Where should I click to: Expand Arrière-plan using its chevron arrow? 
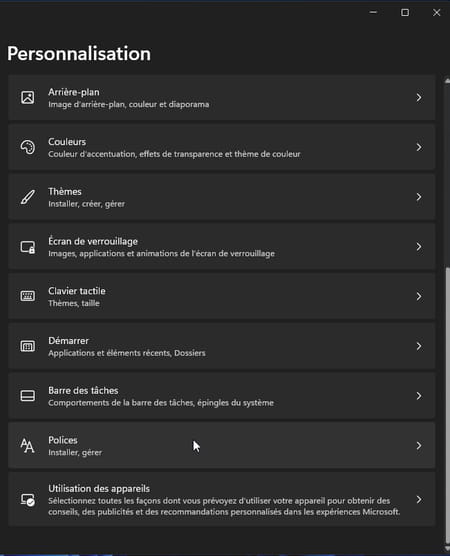[419, 97]
